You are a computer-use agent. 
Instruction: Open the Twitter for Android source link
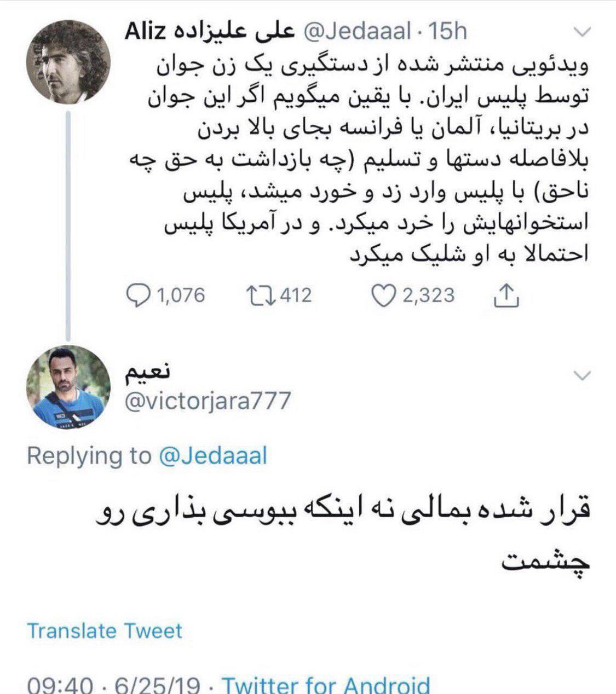[325, 685]
